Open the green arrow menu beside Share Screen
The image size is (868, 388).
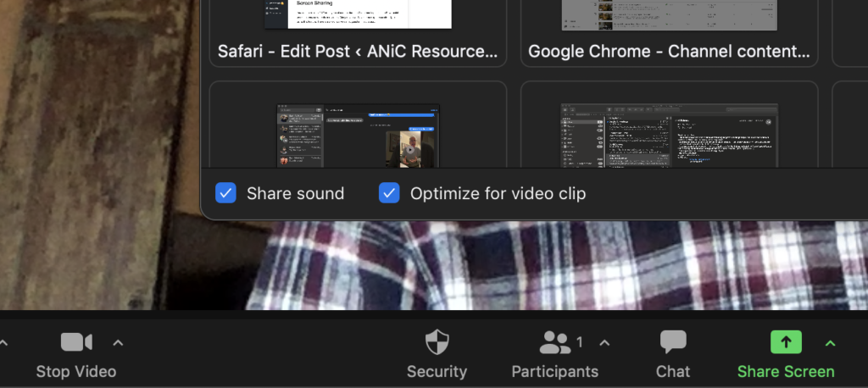pyautogui.click(x=830, y=343)
